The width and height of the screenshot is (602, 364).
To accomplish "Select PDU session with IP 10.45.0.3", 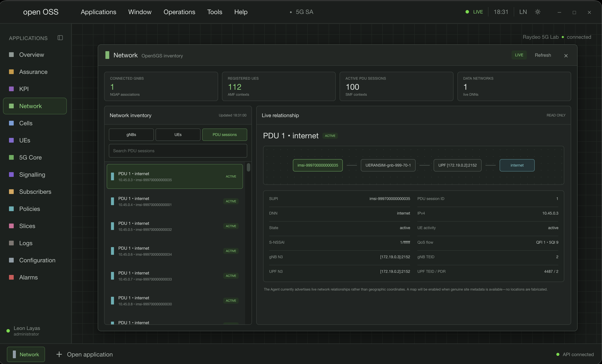I will 175,176.
